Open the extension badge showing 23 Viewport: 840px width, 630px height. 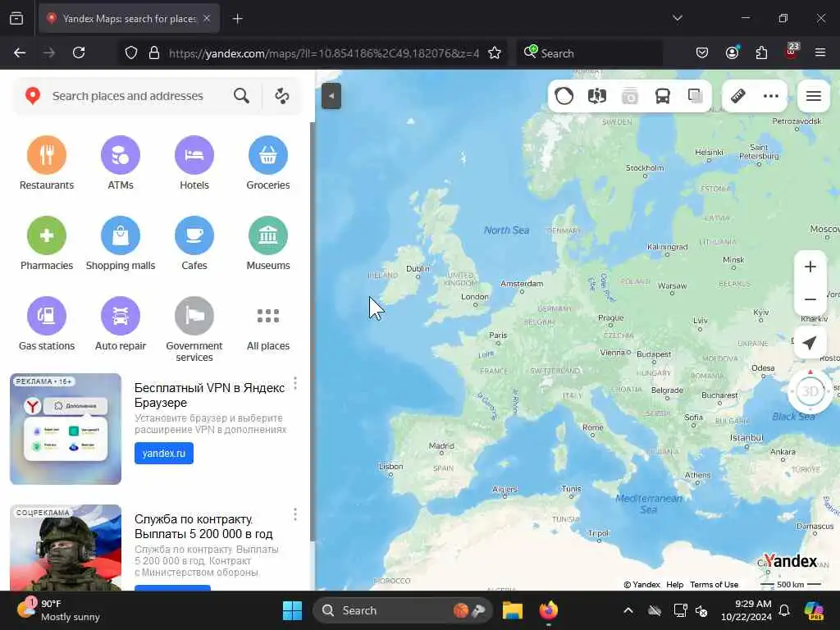(x=791, y=52)
